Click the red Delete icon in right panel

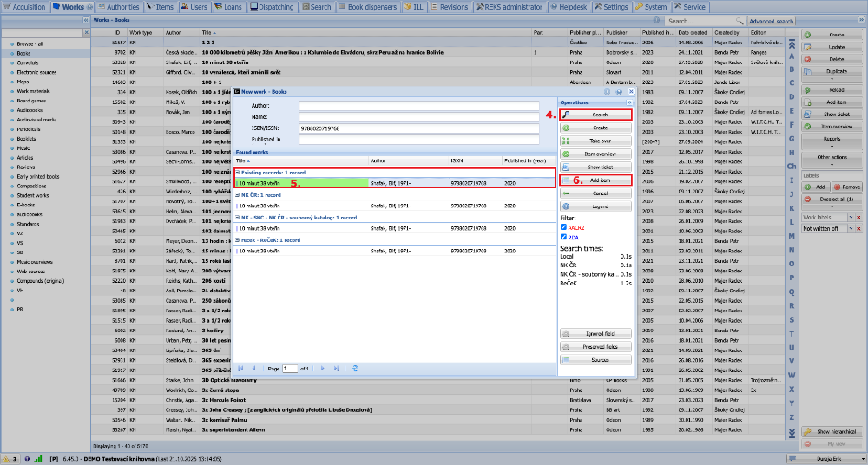(807, 59)
